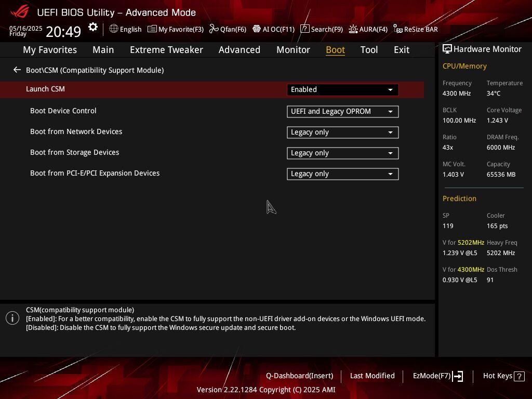Open Boot from Storage Devices dropdown
The width and height of the screenshot is (532, 399).
343,153
